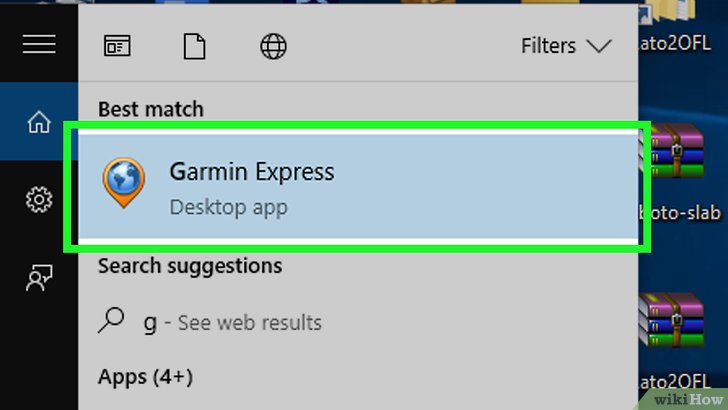Click the Search suggestions heading
Viewport: 728px width, 410px height.
point(190,266)
